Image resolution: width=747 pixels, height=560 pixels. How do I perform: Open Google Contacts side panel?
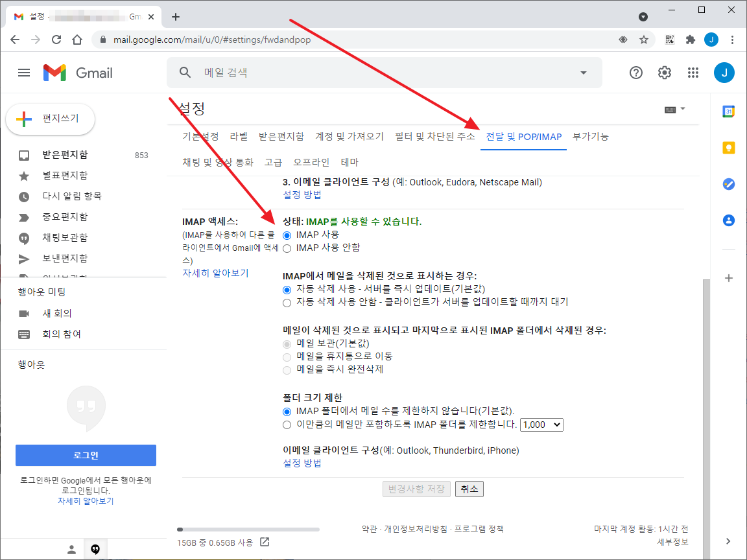(x=728, y=220)
